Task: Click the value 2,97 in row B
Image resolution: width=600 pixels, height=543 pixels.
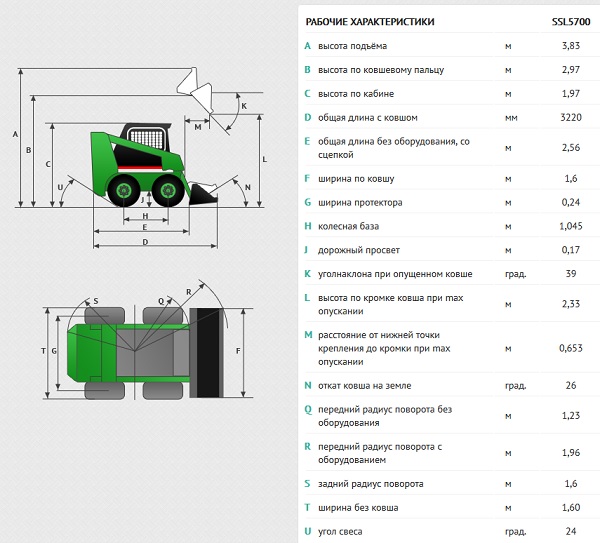Action: [571, 70]
